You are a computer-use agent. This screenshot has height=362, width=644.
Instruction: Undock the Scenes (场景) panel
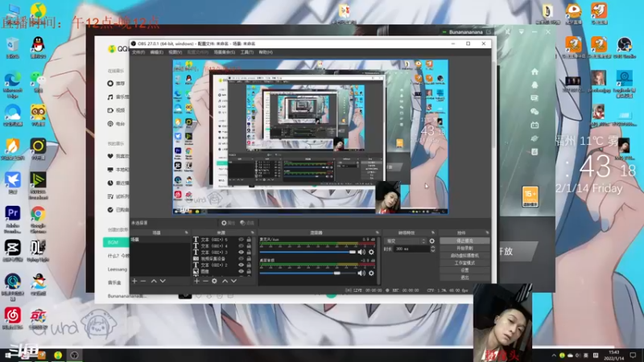(187, 232)
